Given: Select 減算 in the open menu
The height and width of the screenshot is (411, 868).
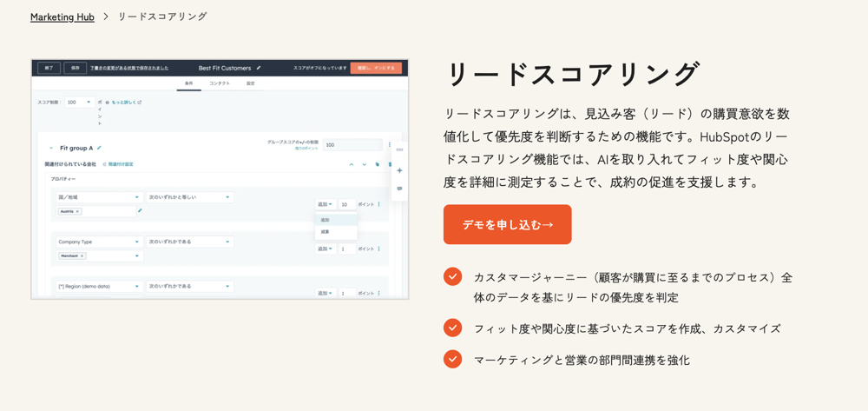Looking at the screenshot, I should pos(336,231).
